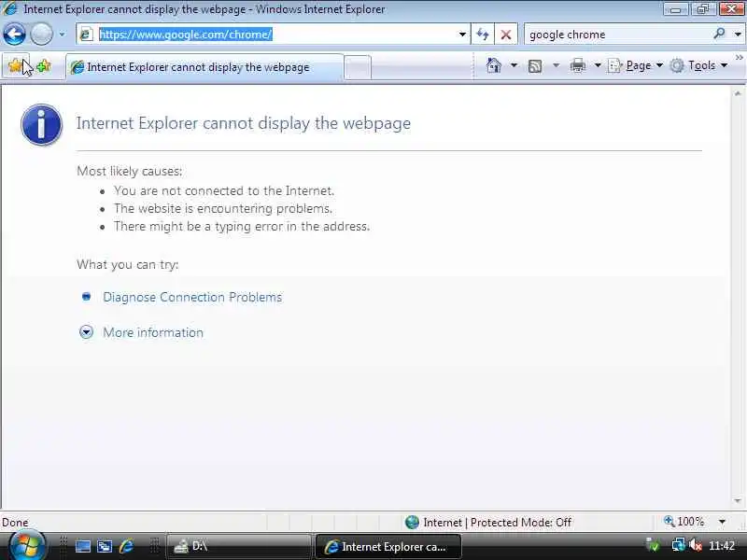Click the taskbar clock showing 11:42
The image size is (747, 560).
pyautogui.click(x=722, y=545)
